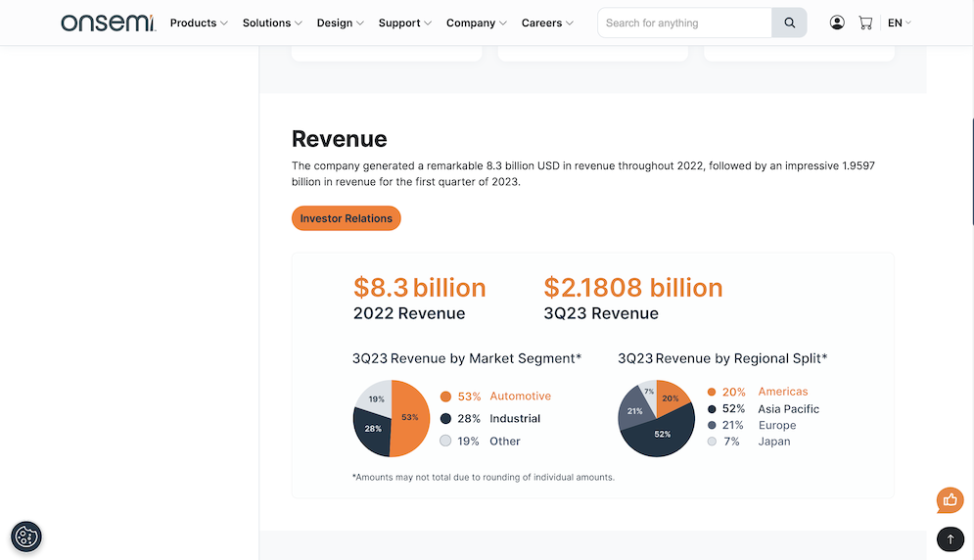Click 3Q23 Revenue by Regional Split title
Image resolution: width=974 pixels, height=560 pixels.
tap(722, 358)
